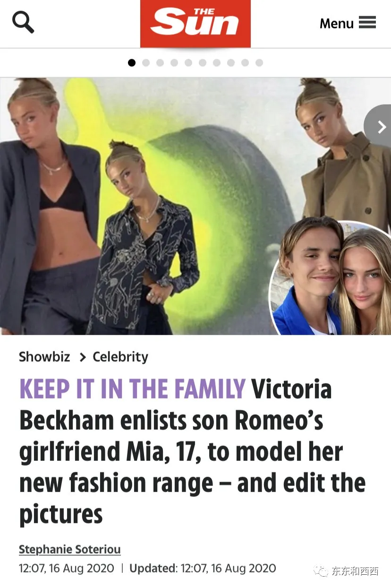391x588 pixels.
Task: Select the last carousel dot
Action: [259, 62]
